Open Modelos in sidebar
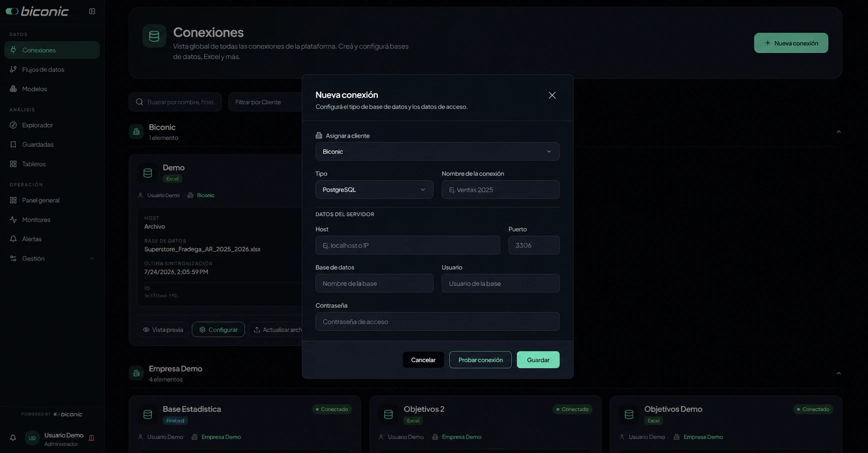The width and height of the screenshot is (868, 453). coord(52,89)
